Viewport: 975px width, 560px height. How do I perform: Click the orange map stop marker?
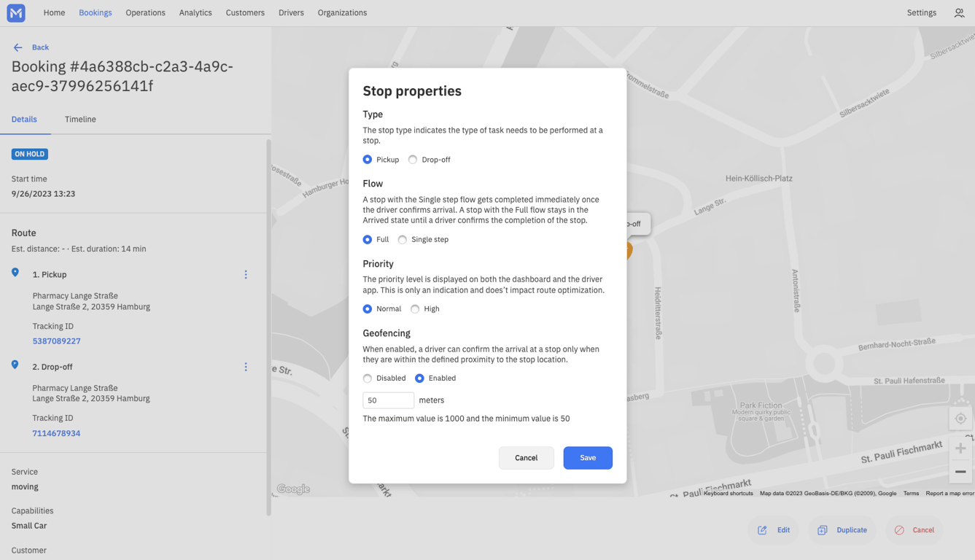(x=629, y=251)
